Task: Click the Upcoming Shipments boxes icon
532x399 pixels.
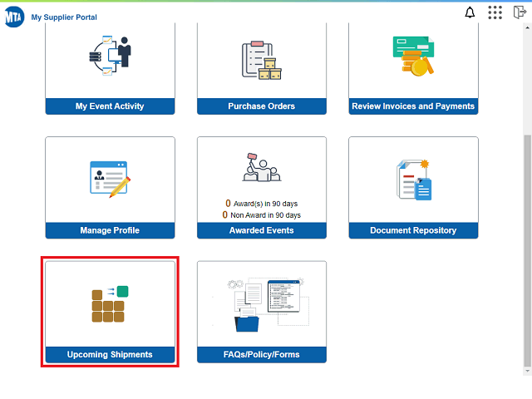Action: coord(110,304)
